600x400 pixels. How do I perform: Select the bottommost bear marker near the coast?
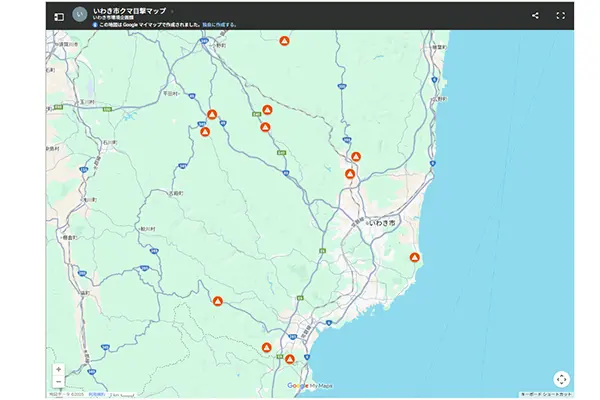point(289,359)
